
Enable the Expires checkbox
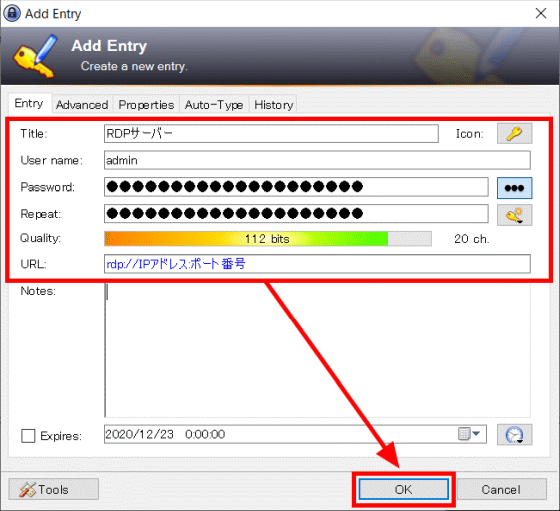(28, 436)
